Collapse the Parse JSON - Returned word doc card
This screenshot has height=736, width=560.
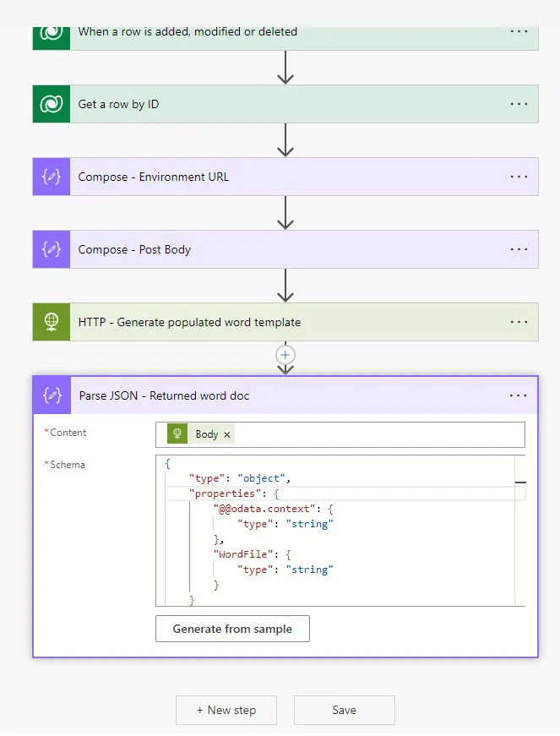tap(296, 395)
